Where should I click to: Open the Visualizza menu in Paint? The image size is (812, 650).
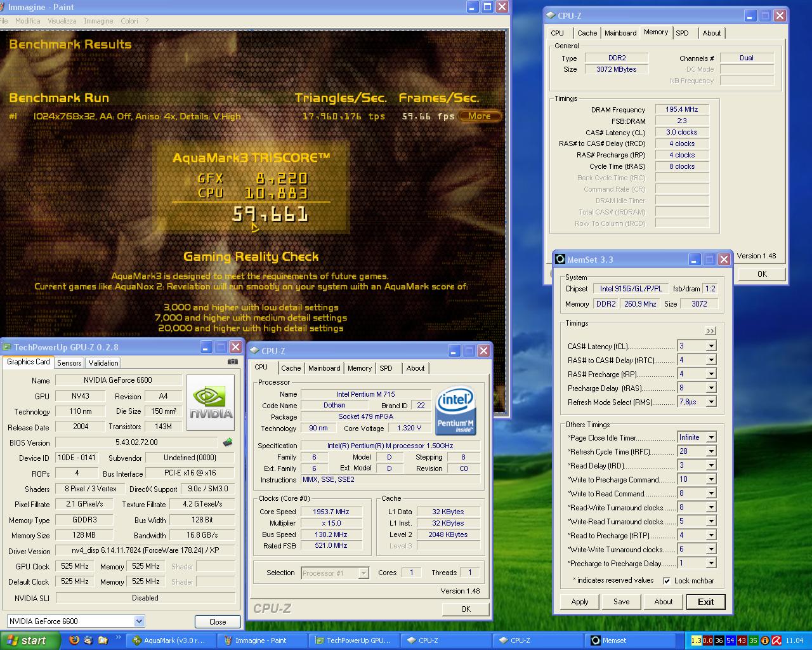(62, 21)
